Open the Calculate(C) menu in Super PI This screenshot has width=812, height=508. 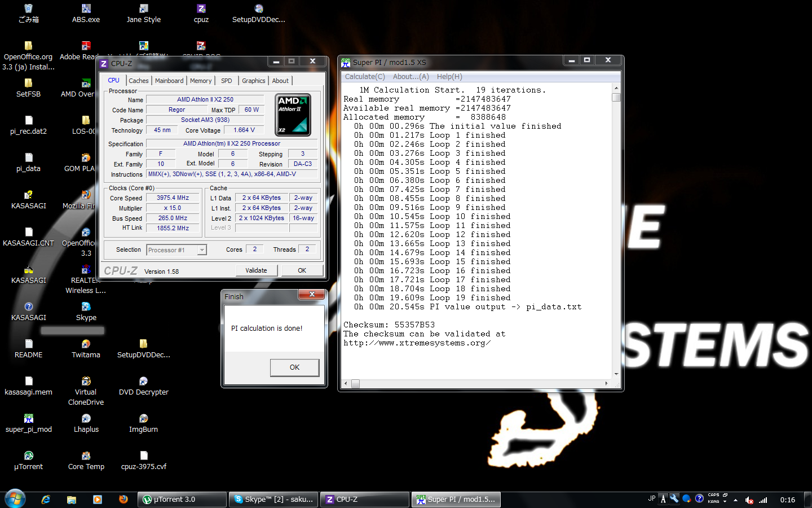pyautogui.click(x=365, y=77)
